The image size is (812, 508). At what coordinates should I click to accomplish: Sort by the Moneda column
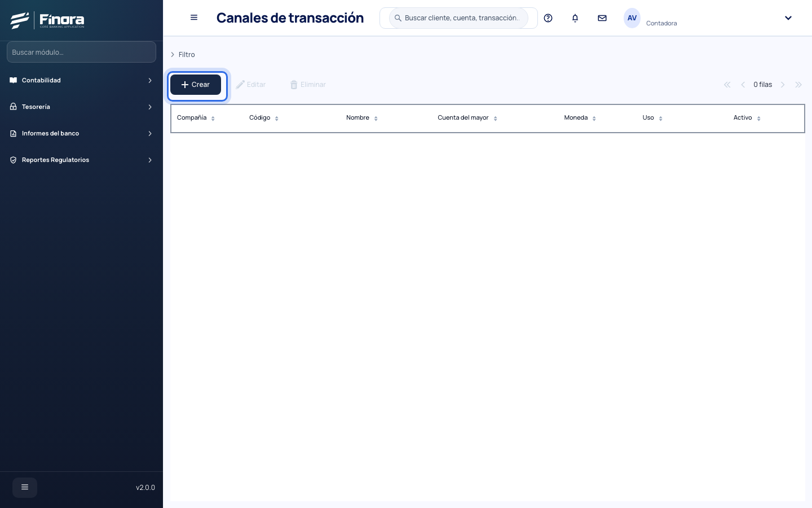point(580,118)
